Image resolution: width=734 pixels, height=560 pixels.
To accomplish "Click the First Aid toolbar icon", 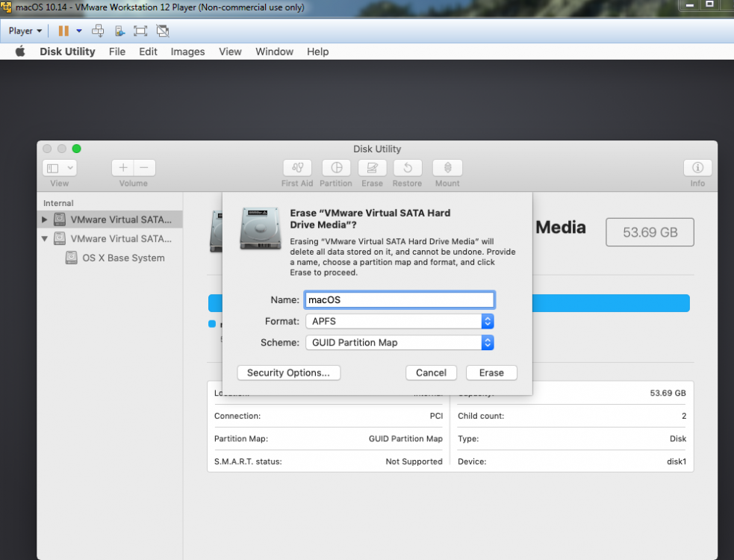I will click(x=297, y=167).
